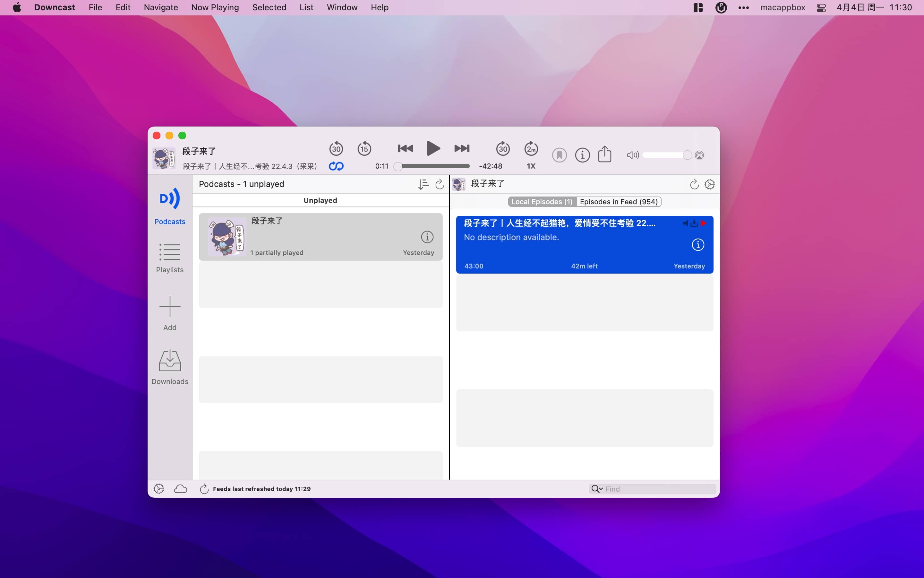Click the episode's red play indicator

704,223
